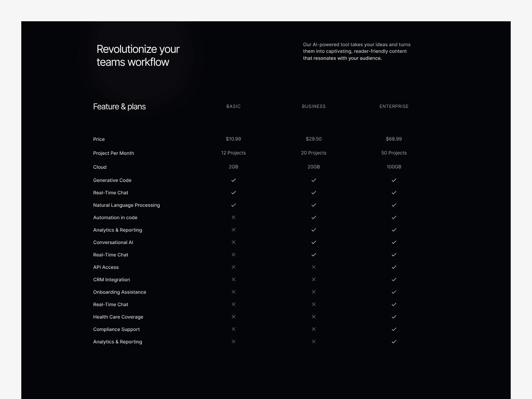532x399 pixels.
Task: Select Basic checkmark in Natural Language Processing row
Action: 233,205
